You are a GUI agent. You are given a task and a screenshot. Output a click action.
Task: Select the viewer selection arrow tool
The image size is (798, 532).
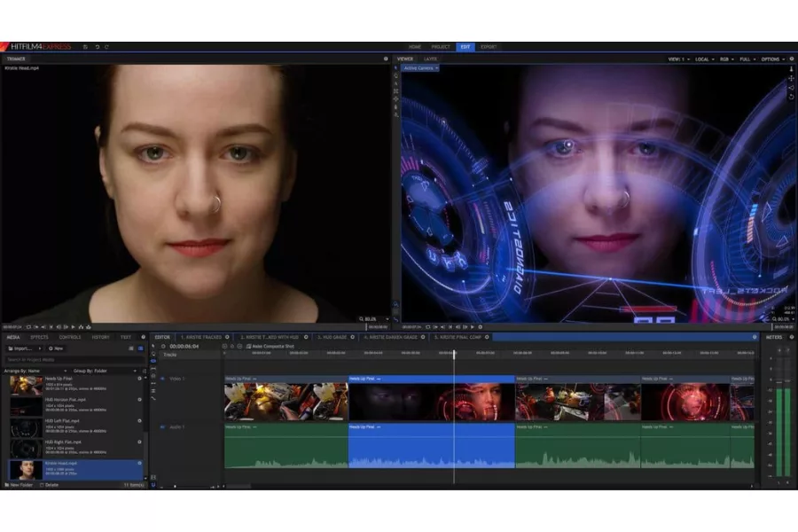point(396,67)
